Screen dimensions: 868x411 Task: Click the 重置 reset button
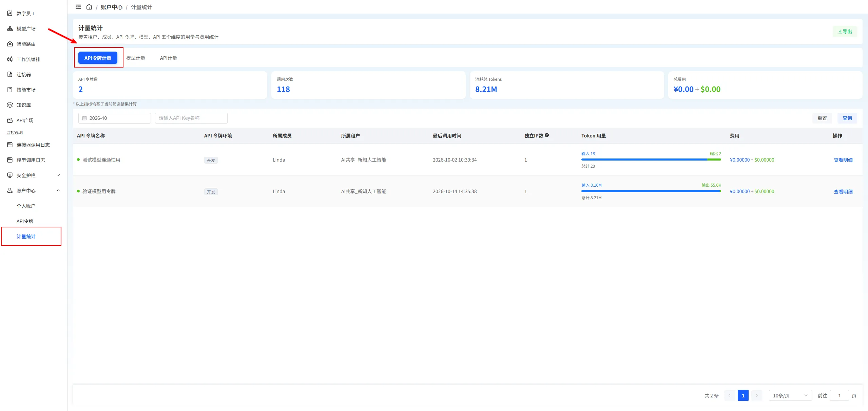(x=822, y=118)
